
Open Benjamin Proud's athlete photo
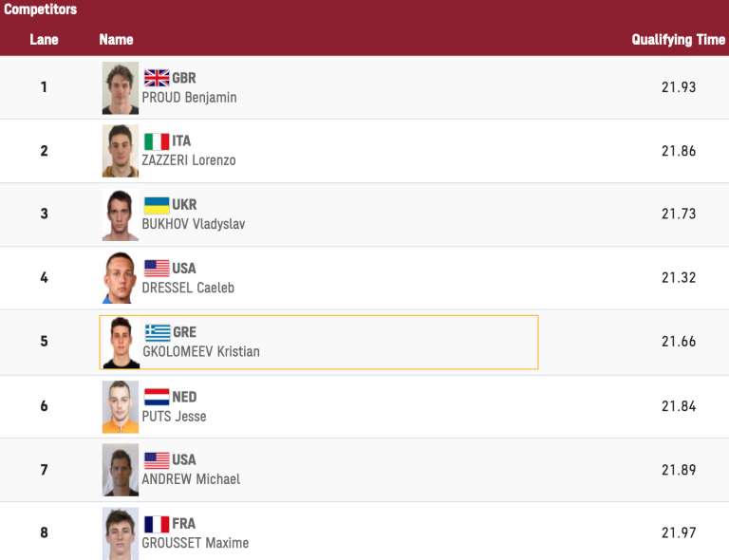point(121,88)
